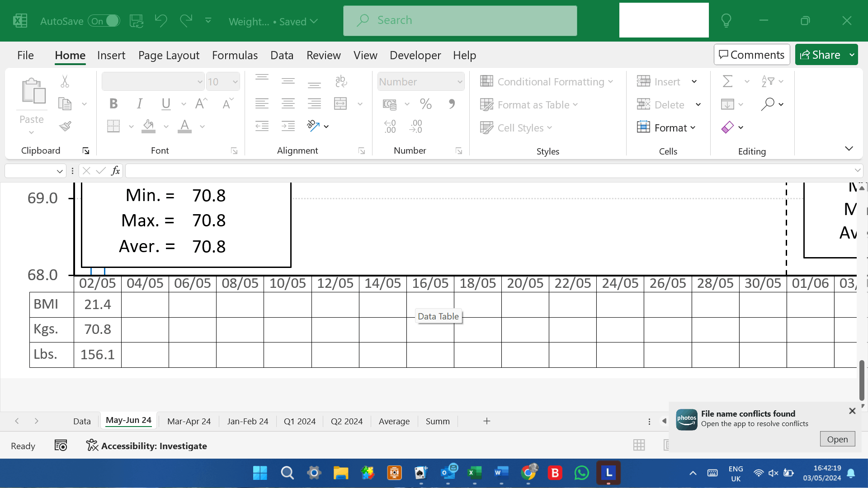
Task: Click the Percent Style icon
Action: (425, 104)
